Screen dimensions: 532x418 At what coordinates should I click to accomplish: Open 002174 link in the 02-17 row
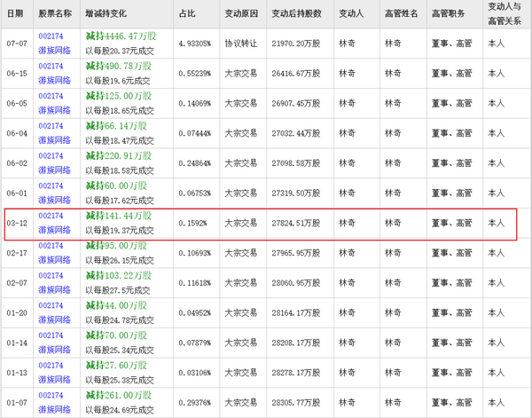(51, 246)
